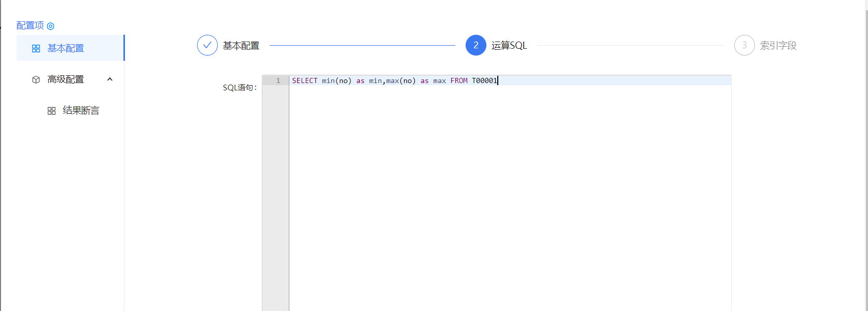Open the 结果断言 sidebar item
868x311 pixels.
pos(81,111)
